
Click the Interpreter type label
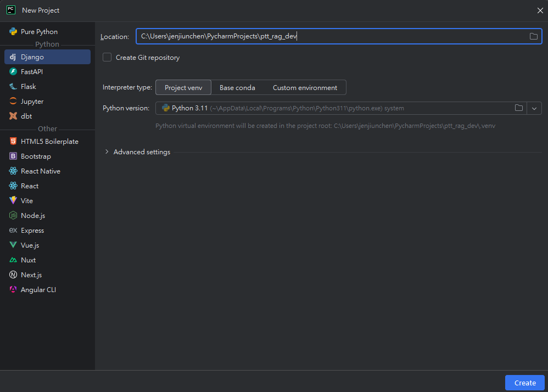(x=127, y=87)
